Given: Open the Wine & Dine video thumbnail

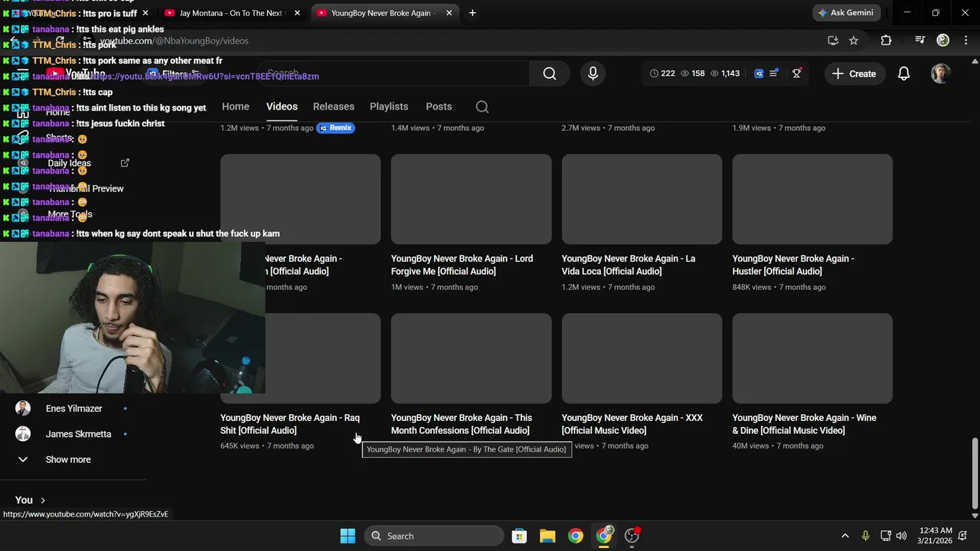Looking at the screenshot, I should pyautogui.click(x=812, y=358).
